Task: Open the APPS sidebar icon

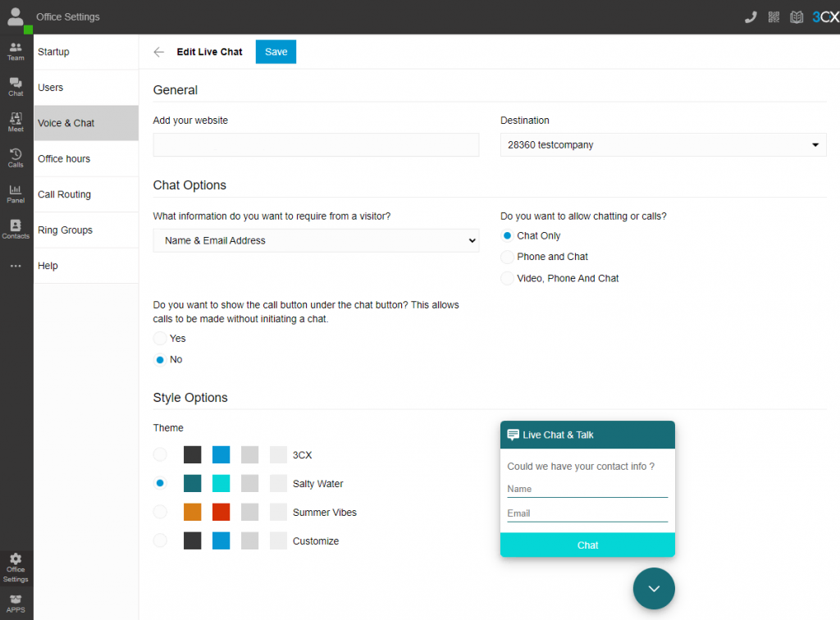Action: point(16,604)
